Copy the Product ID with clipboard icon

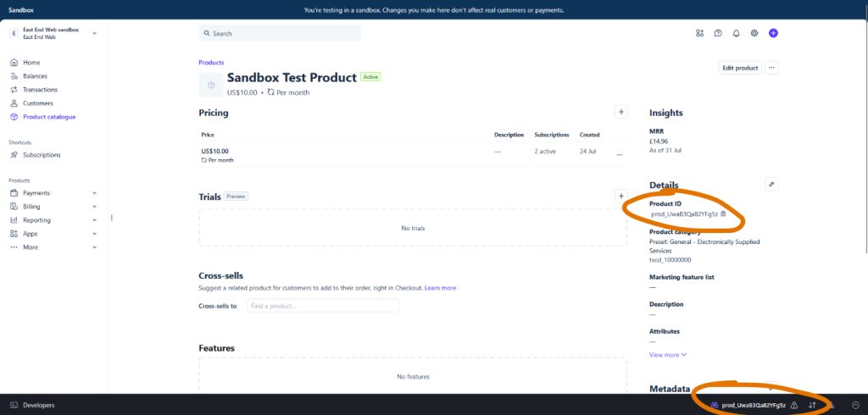tap(723, 213)
